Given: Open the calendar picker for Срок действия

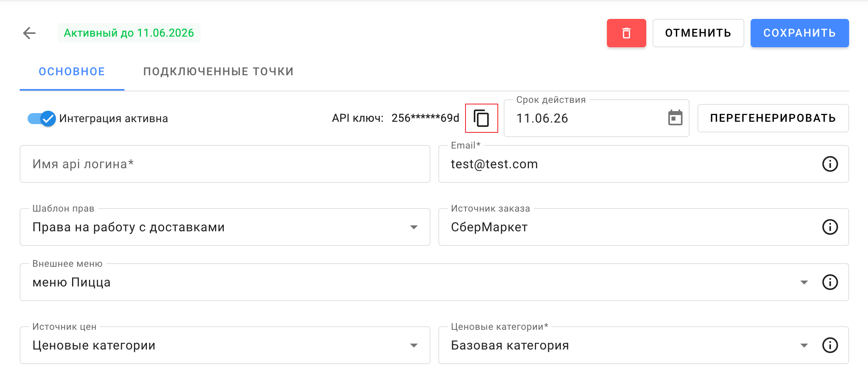Looking at the screenshot, I should click(675, 118).
